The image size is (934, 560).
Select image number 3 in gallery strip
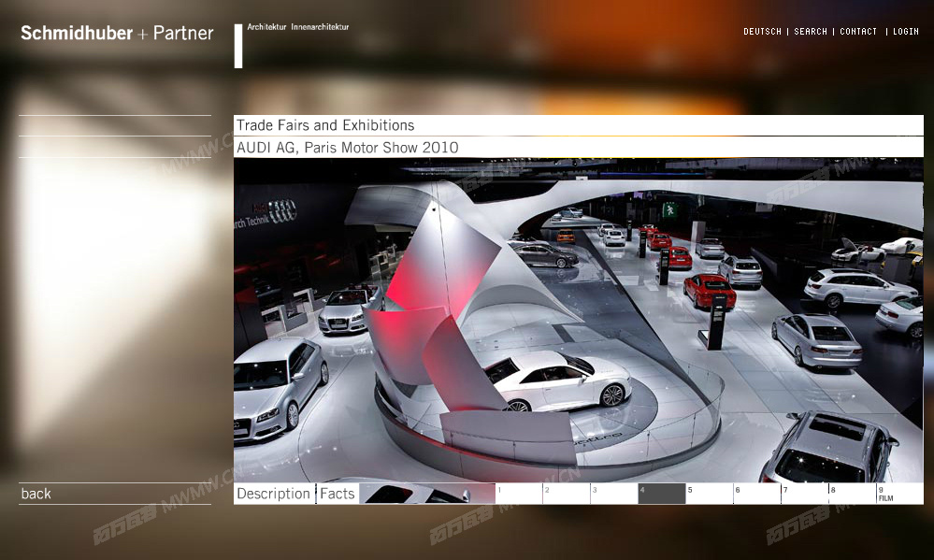[x=614, y=494]
